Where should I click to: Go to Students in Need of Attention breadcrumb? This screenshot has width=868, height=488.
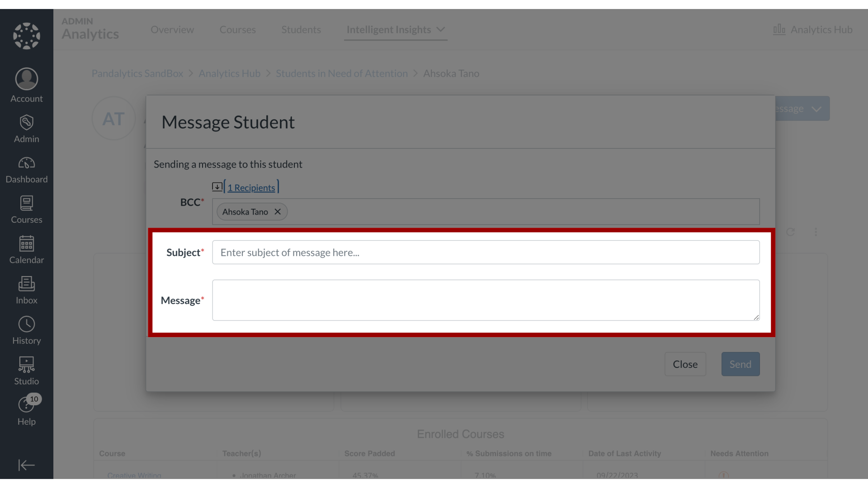pos(342,73)
